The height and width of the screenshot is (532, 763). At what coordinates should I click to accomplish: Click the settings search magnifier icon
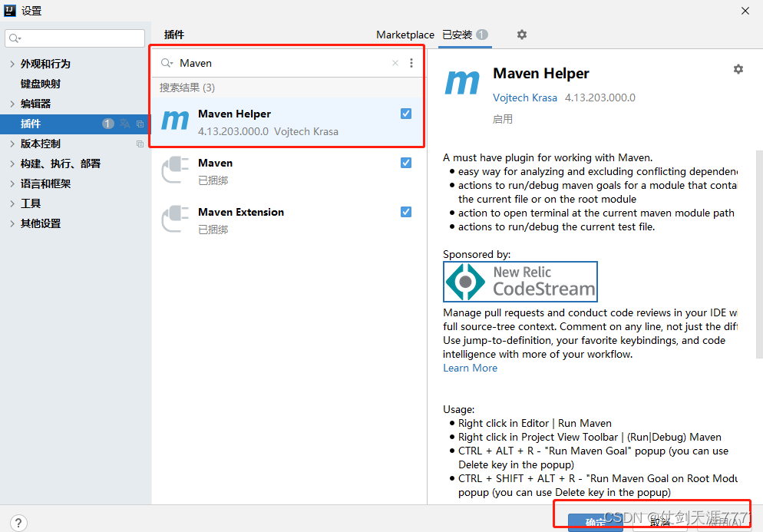coord(15,38)
